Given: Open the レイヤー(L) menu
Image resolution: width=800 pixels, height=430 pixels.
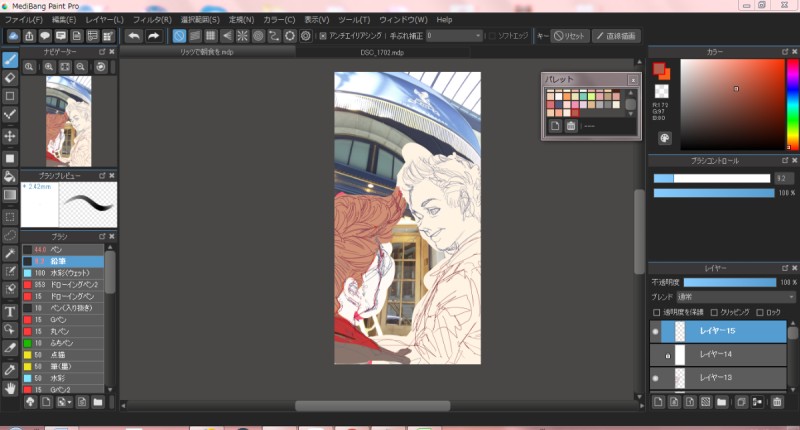Looking at the screenshot, I should 104,19.
